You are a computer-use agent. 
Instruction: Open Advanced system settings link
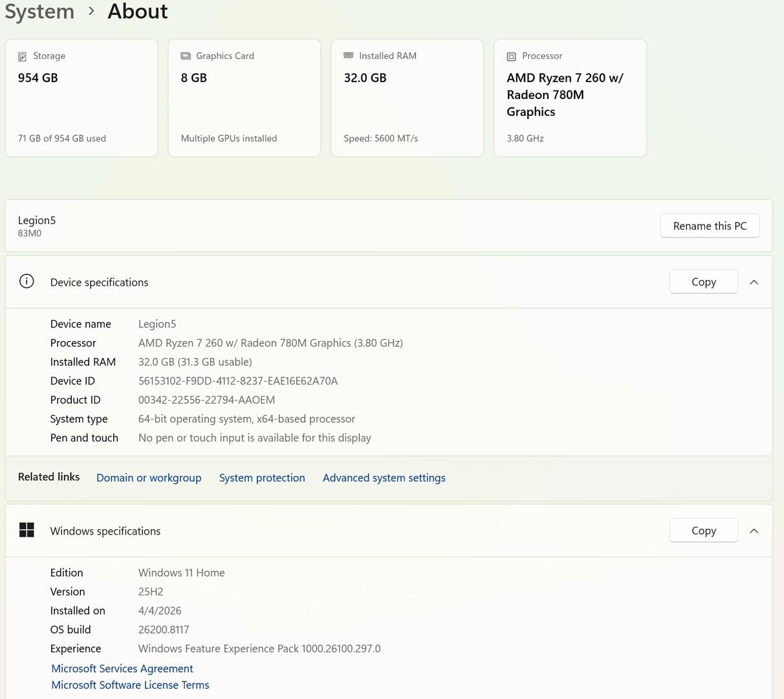coord(384,478)
